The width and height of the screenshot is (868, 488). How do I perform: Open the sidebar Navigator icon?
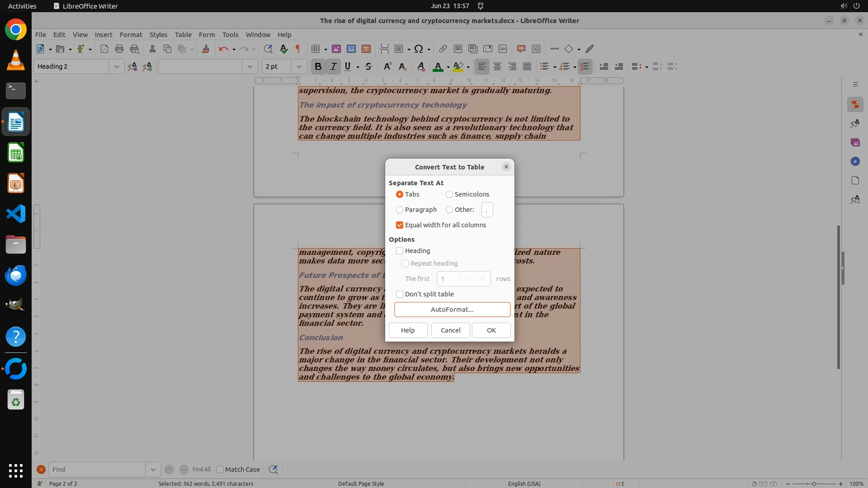855,161
